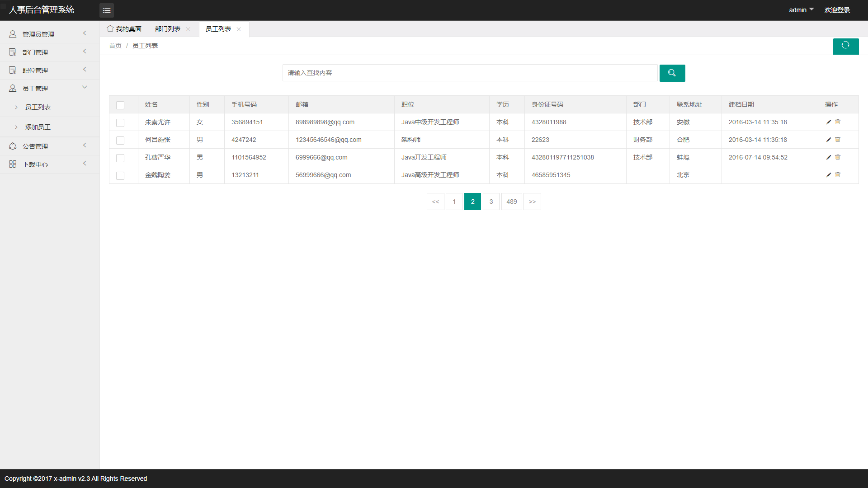Click delete trash icon for 金魏陶姜

(838, 175)
